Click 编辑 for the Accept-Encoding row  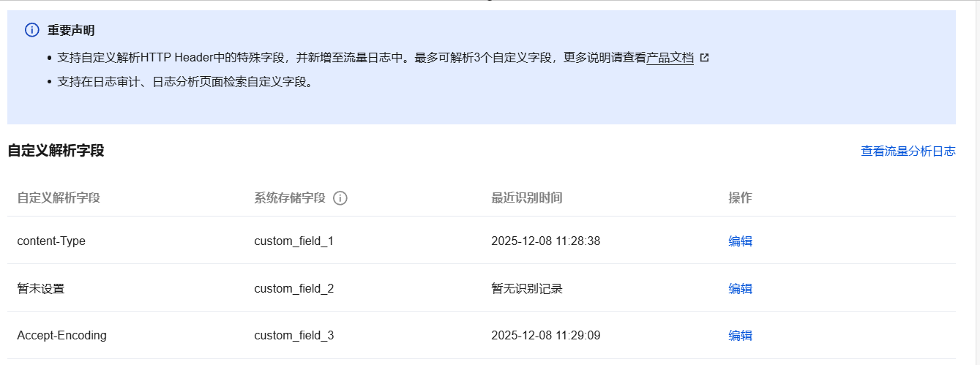[740, 336]
